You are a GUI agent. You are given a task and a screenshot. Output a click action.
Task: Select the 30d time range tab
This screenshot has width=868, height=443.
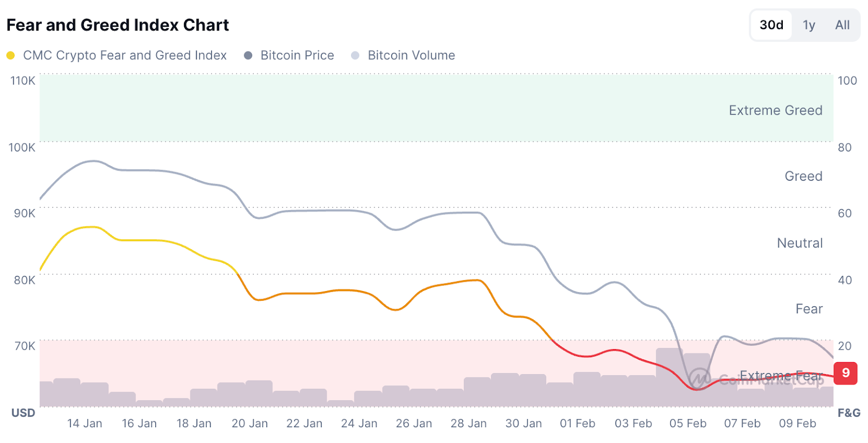(x=771, y=25)
